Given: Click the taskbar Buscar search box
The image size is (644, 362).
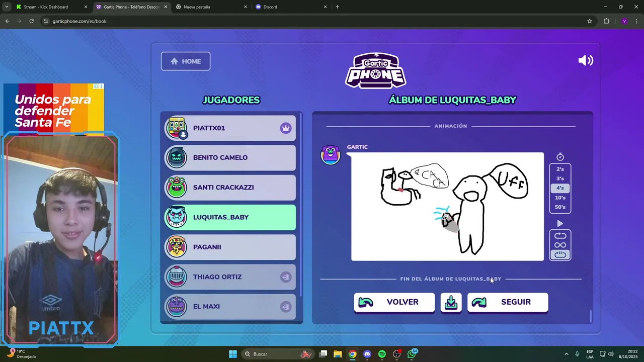Looking at the screenshot, I should click(x=277, y=354).
